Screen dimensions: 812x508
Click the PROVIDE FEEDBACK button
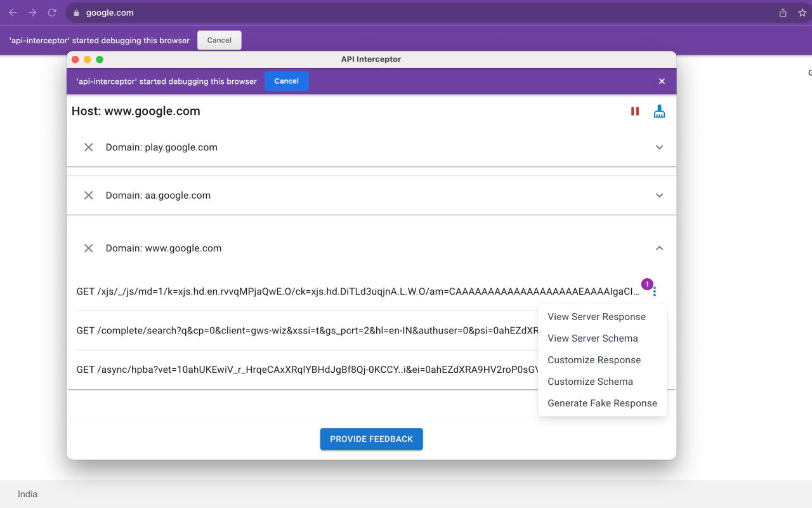tap(372, 439)
